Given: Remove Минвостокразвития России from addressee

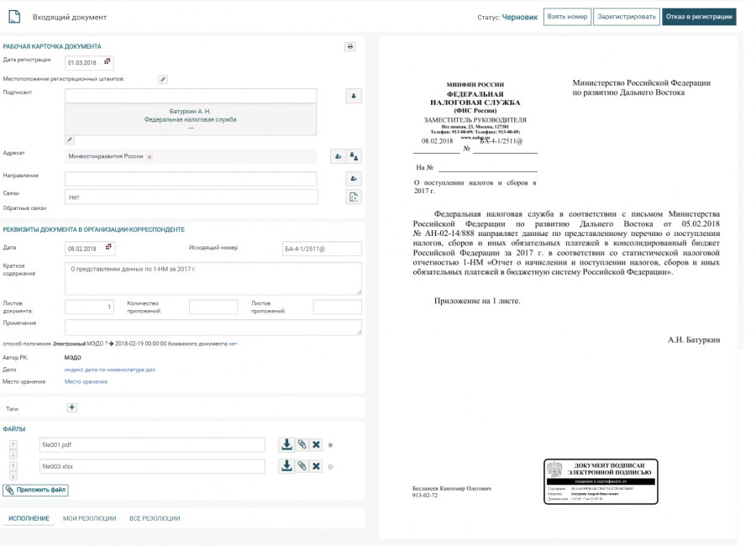Looking at the screenshot, I should pyautogui.click(x=150, y=157).
